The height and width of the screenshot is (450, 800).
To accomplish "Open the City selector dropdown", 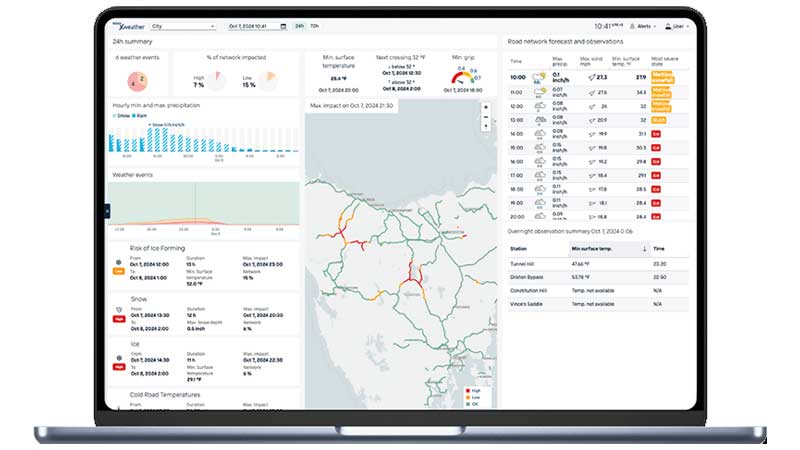I will pos(182,26).
